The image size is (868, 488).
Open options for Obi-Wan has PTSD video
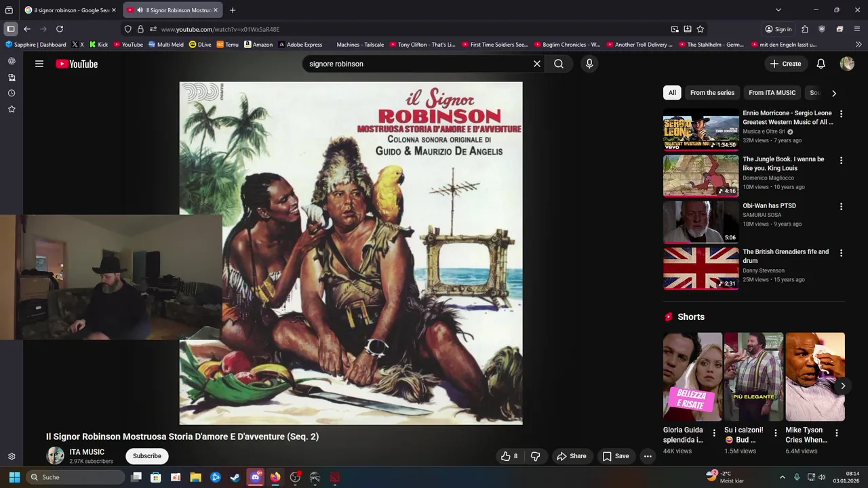coord(842,206)
